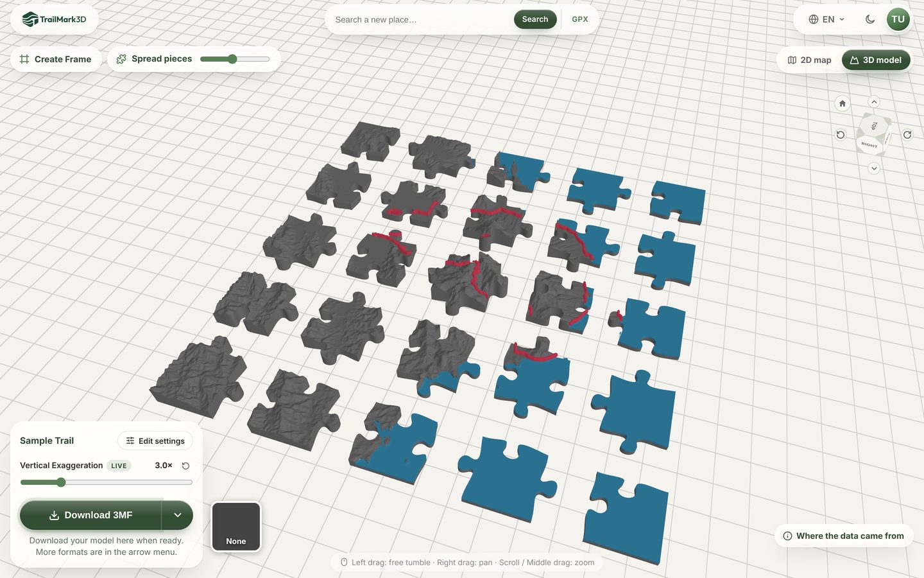Image resolution: width=924 pixels, height=578 pixels.
Task: Click the 3.0× exaggeration value
Action: [164, 466]
